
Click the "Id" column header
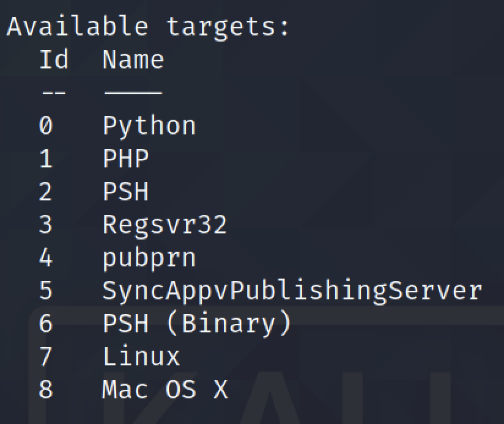tap(54, 60)
